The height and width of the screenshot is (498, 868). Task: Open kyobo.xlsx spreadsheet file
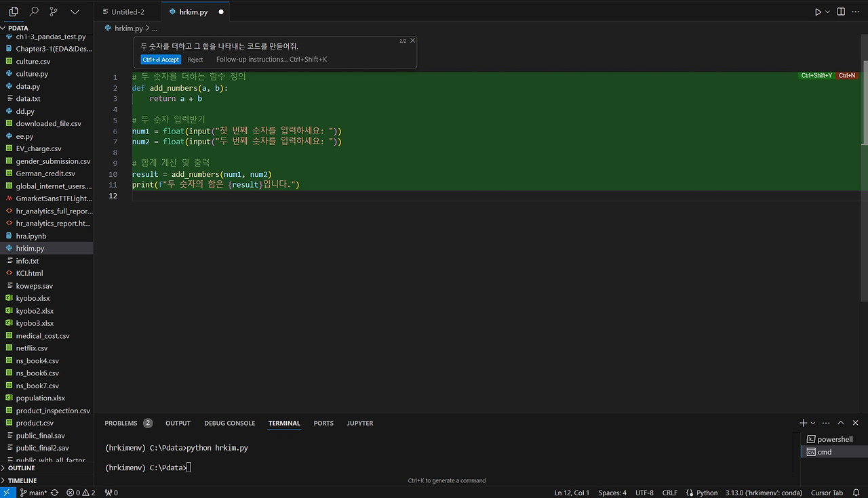coord(47,298)
